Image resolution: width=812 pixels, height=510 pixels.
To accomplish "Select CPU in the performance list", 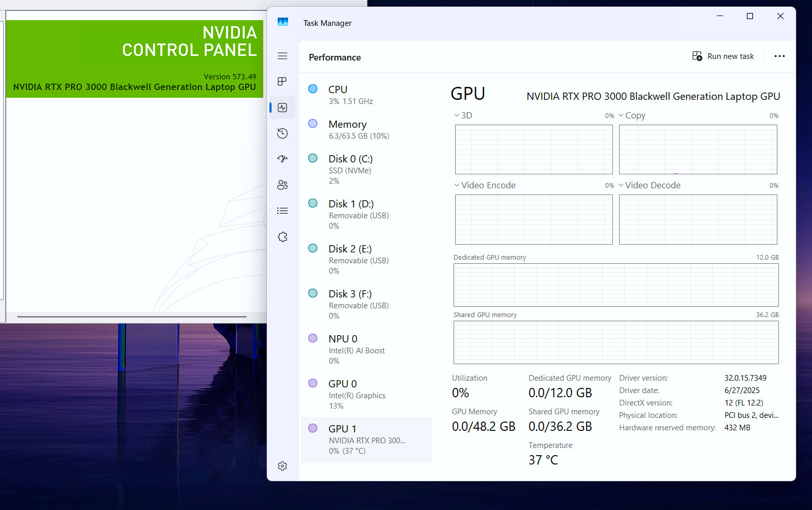I will 367,95.
